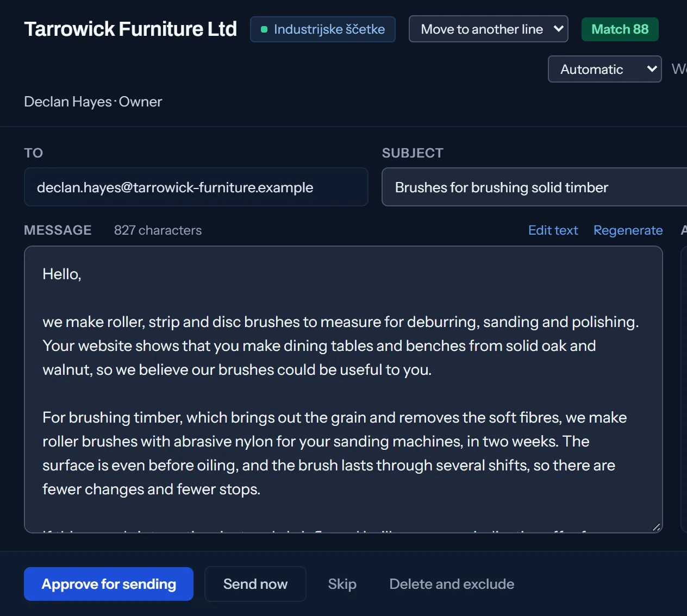This screenshot has height=616, width=687.
Task: Click the chevron arrow on Automatic selector
Action: point(652,69)
